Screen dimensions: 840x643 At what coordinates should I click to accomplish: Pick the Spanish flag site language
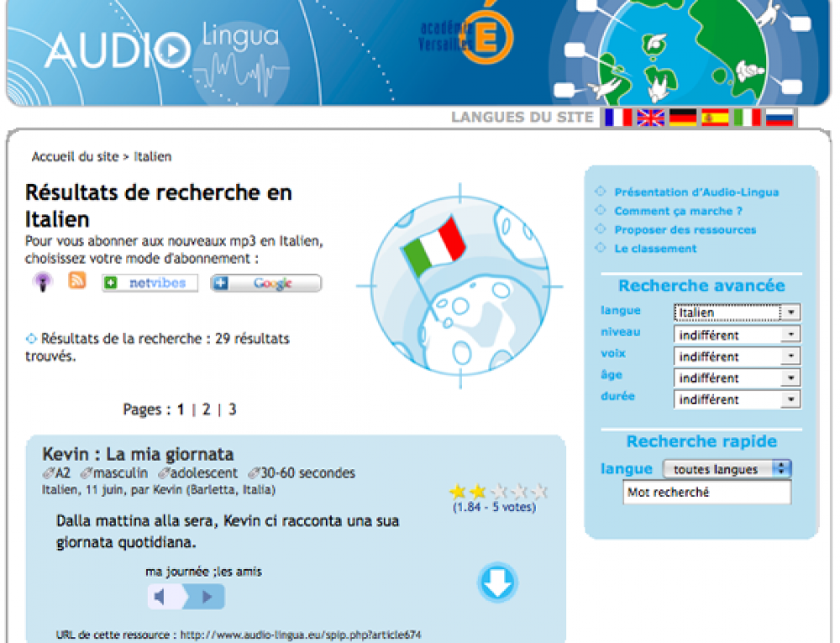click(715, 118)
